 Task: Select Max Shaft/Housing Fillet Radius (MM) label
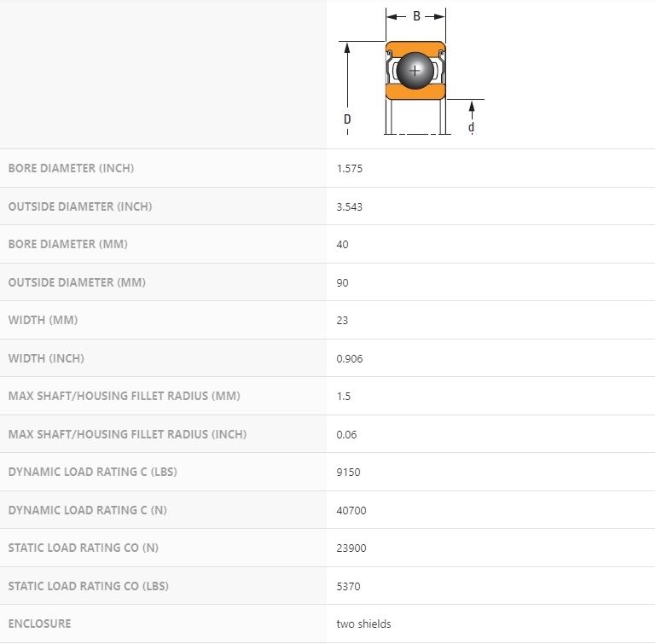coord(124,396)
